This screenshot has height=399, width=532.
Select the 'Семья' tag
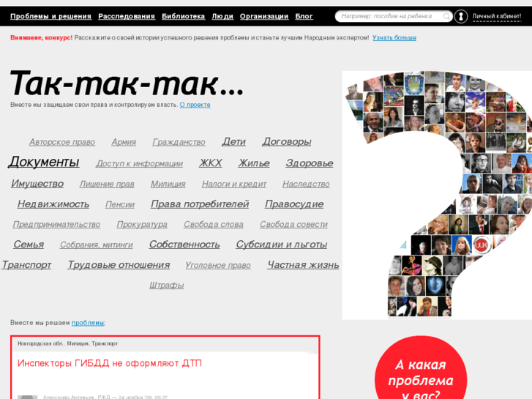[x=29, y=245]
